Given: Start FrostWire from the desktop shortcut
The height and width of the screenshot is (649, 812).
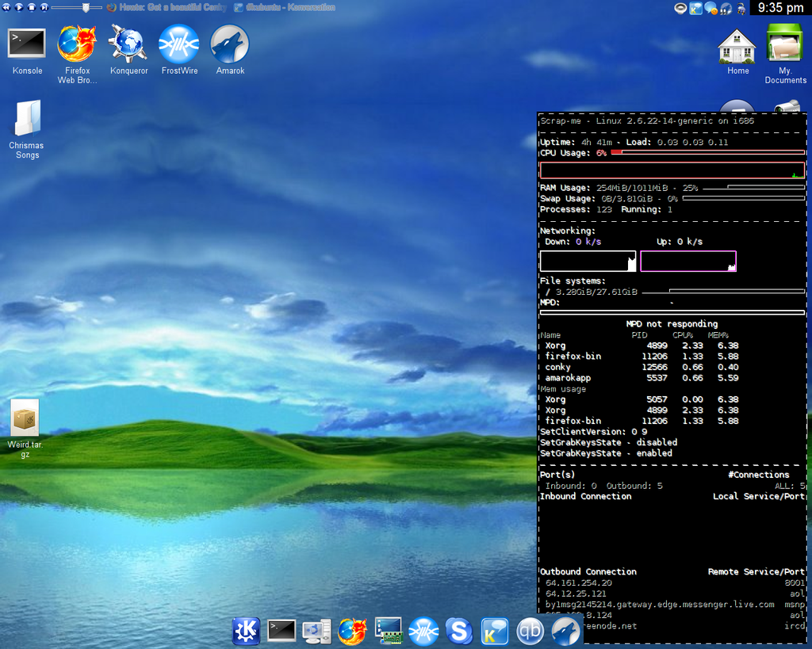Looking at the screenshot, I should pyautogui.click(x=179, y=44).
